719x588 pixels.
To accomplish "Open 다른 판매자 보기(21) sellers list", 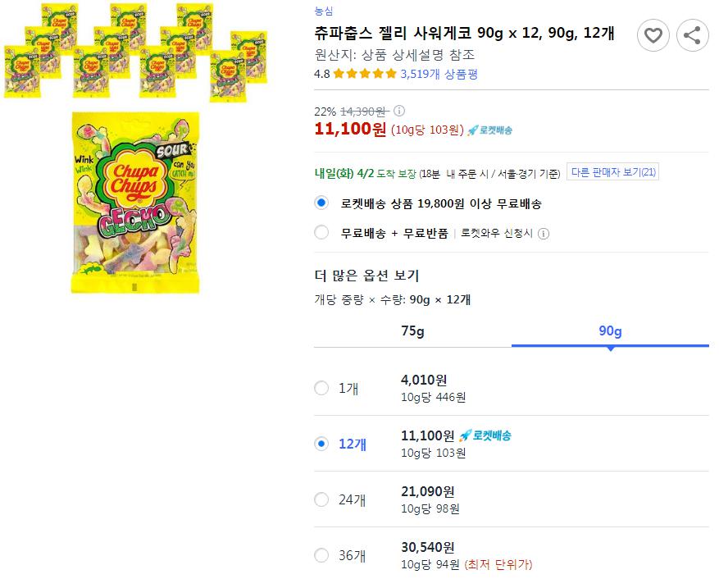I will click(614, 172).
